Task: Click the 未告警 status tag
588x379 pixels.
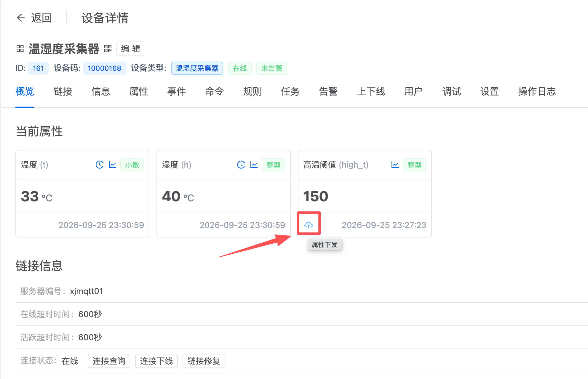Action: [x=272, y=68]
